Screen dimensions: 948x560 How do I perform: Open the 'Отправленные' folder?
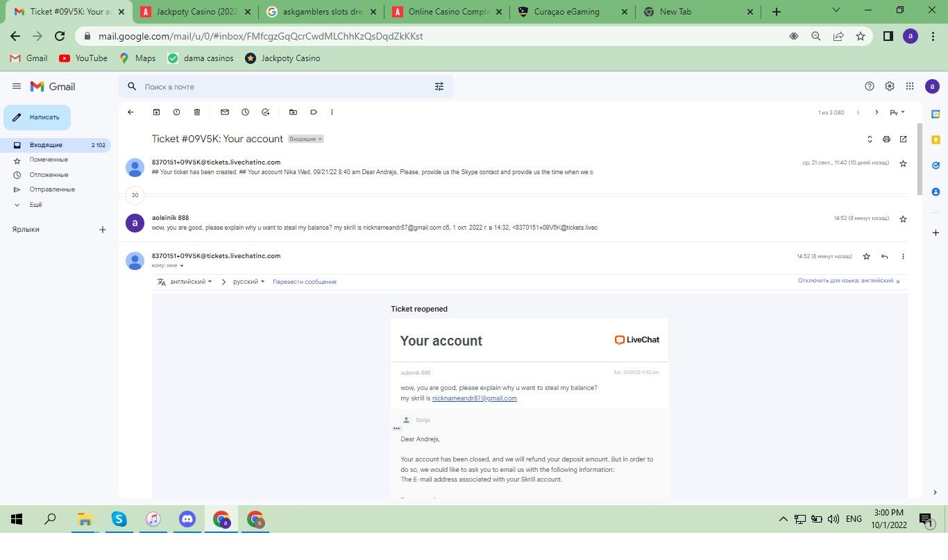click(x=52, y=189)
